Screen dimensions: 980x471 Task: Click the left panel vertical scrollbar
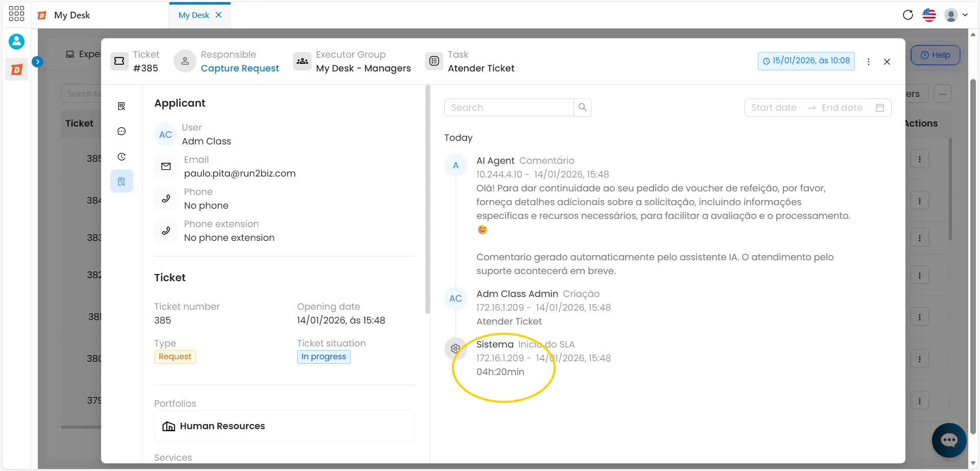[428, 199]
